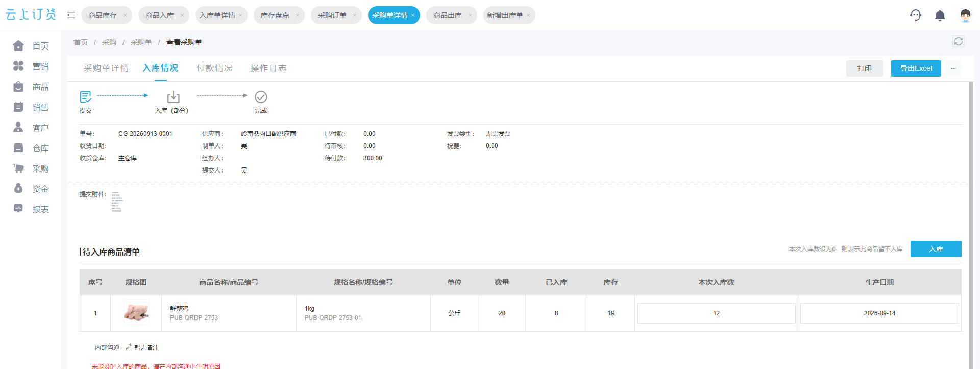Viewport: 980px width, 369px height.
Task: Open 采购 module in sidebar
Action: click(31, 168)
